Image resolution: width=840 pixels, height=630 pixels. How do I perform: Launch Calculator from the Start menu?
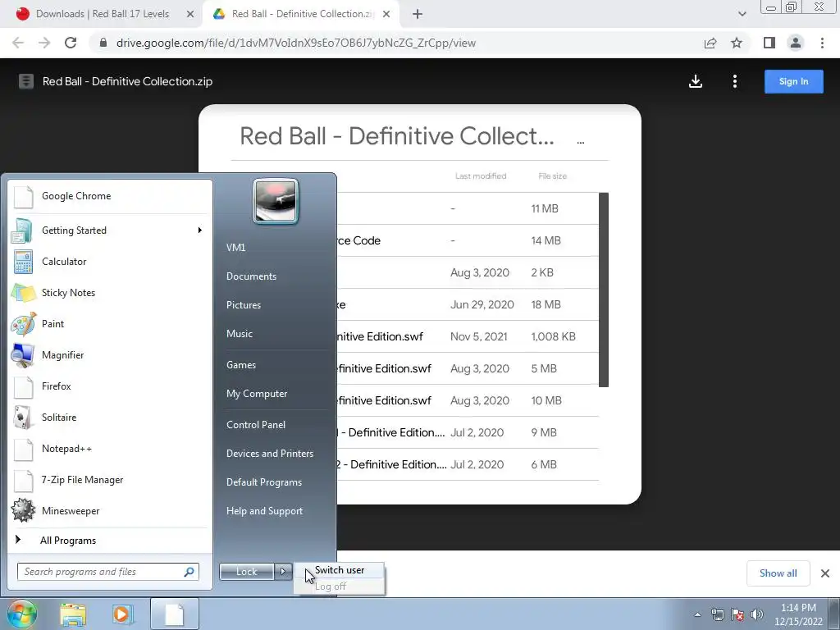(x=110, y=262)
